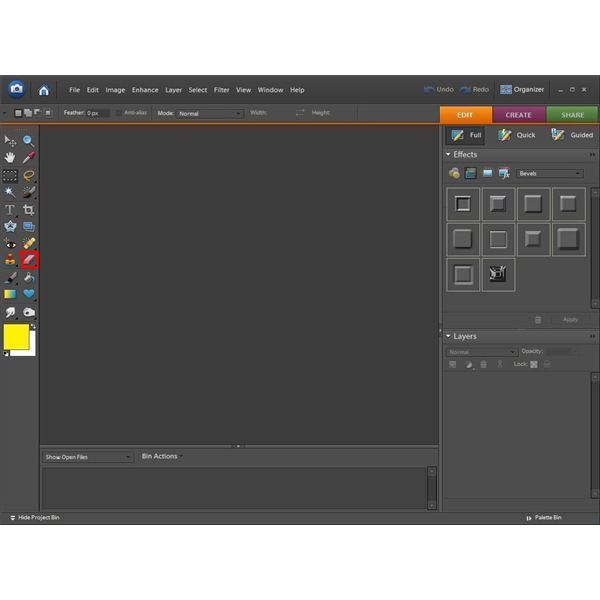Select the Quick Selection brush tool
This screenshot has width=600, height=600.
pyautogui.click(x=28, y=192)
